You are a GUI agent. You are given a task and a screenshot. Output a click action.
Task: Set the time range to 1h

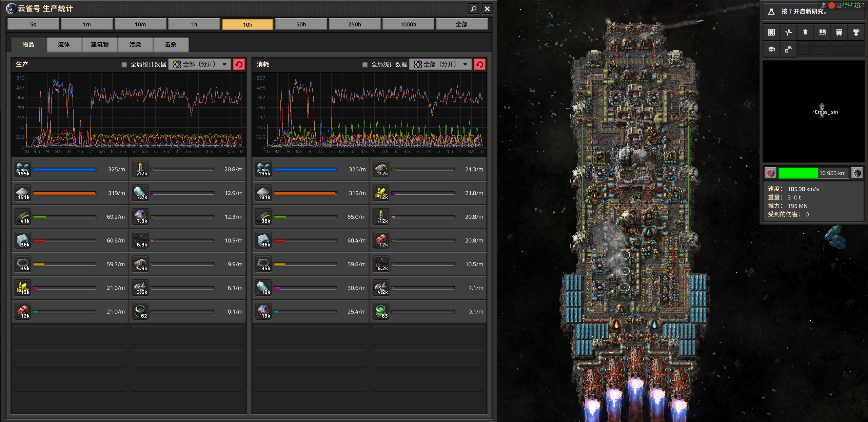click(x=194, y=24)
